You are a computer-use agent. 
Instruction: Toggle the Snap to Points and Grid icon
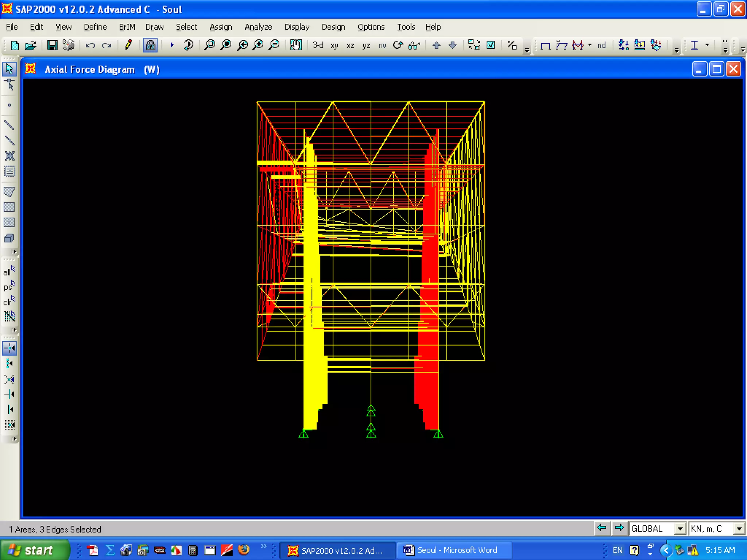(9, 348)
